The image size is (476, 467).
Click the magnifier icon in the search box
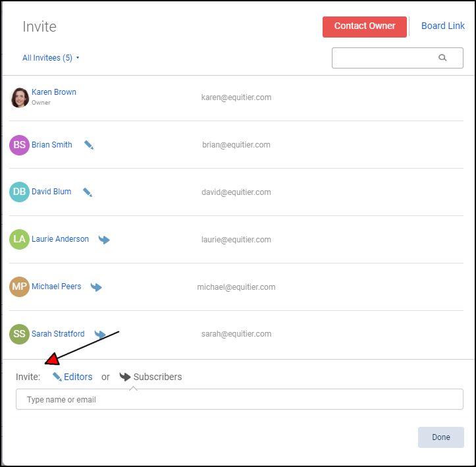(442, 58)
